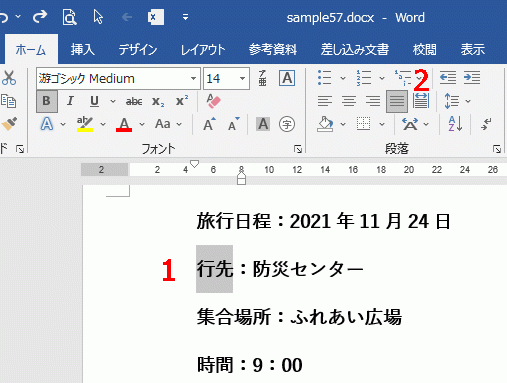Toggle justify alignment

(x=397, y=101)
